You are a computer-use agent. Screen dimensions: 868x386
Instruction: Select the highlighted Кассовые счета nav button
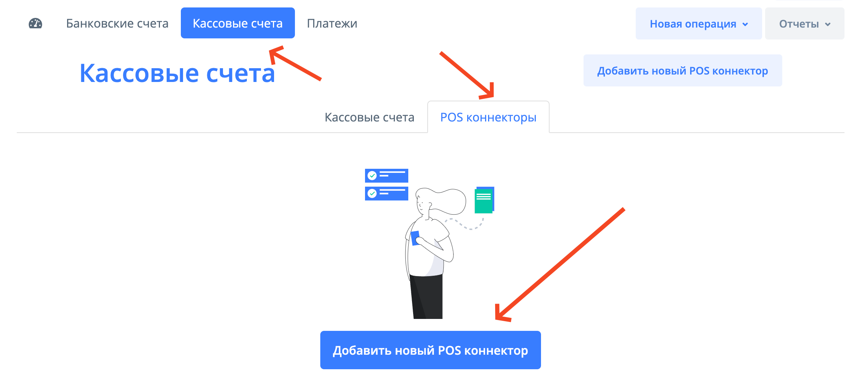click(x=238, y=23)
